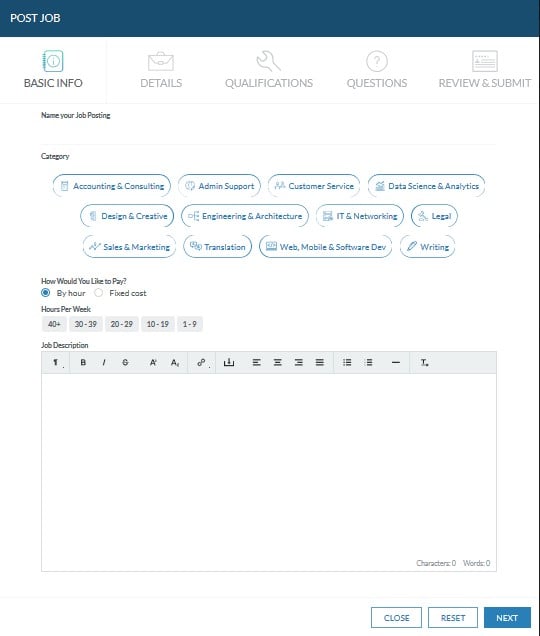This screenshot has width=540, height=636.
Task: Click the job posting name field
Action: coord(268,133)
